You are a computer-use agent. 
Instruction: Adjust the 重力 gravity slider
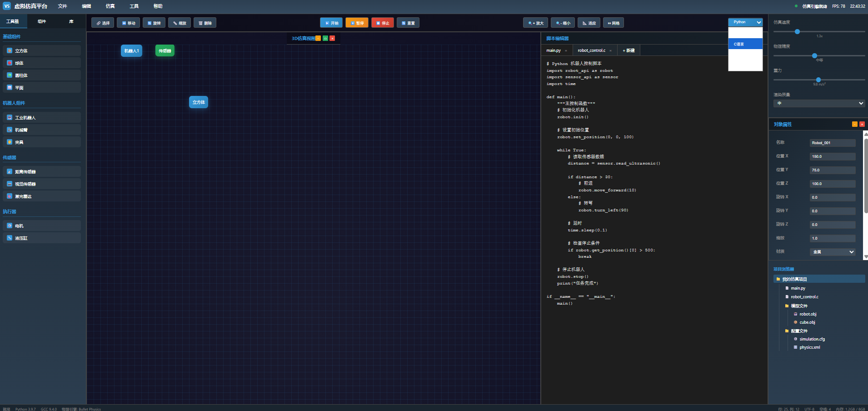[x=818, y=80]
